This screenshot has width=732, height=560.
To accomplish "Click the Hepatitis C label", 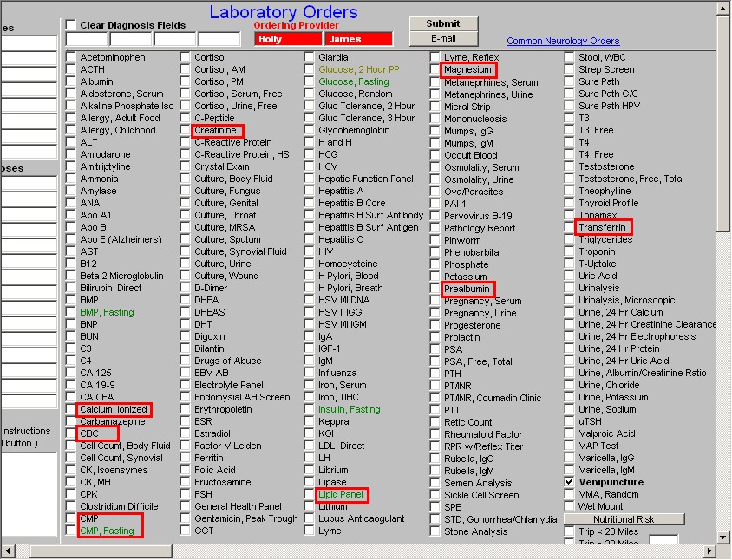I will click(340, 239).
